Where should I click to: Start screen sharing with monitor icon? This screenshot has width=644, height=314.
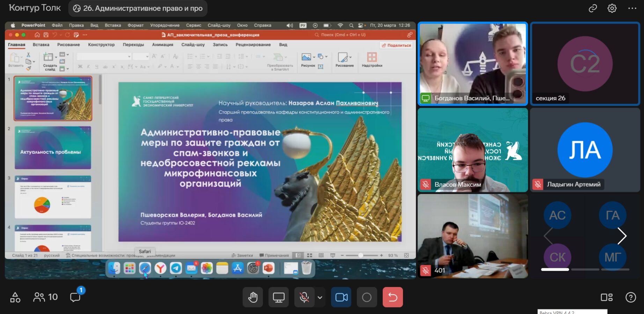click(278, 297)
